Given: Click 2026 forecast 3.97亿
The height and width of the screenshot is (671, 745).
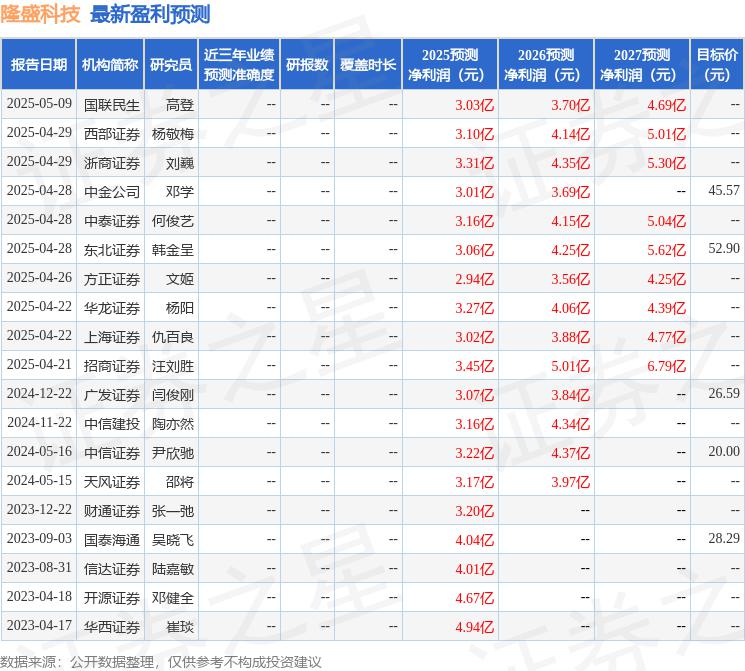Looking at the screenshot, I should (570, 482).
